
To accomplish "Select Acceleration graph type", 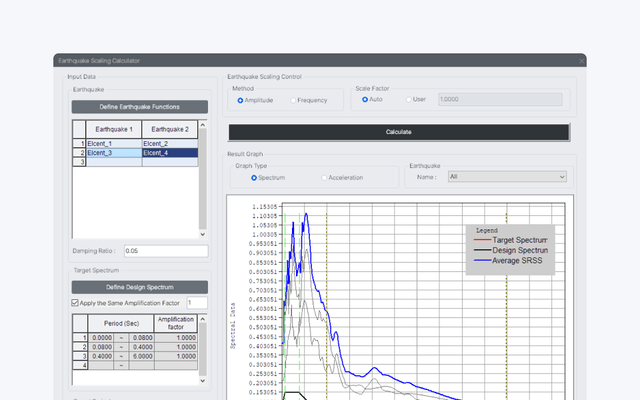I will 324,178.
